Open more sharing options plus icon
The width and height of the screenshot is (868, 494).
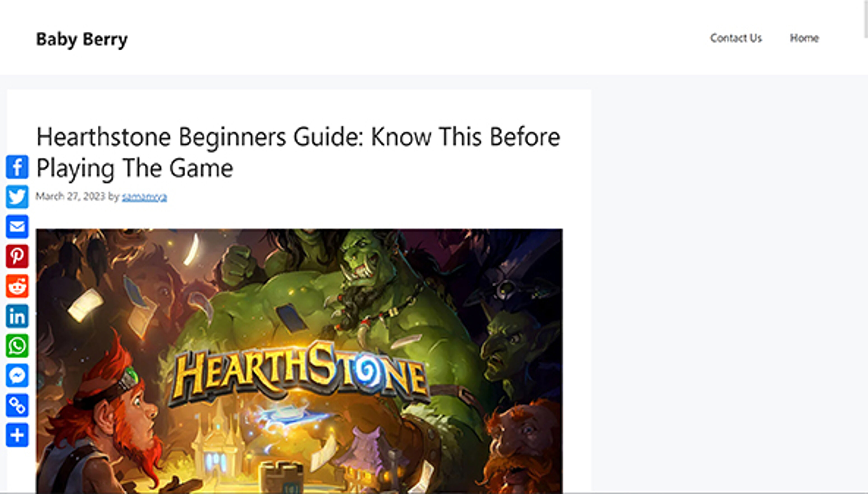pyautogui.click(x=17, y=435)
